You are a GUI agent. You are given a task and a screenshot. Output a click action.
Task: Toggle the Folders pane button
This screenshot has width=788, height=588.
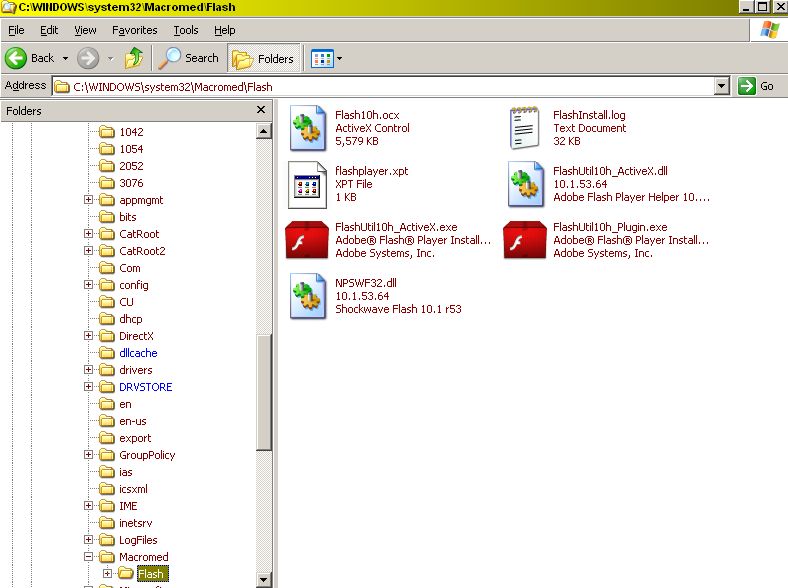pos(263,59)
